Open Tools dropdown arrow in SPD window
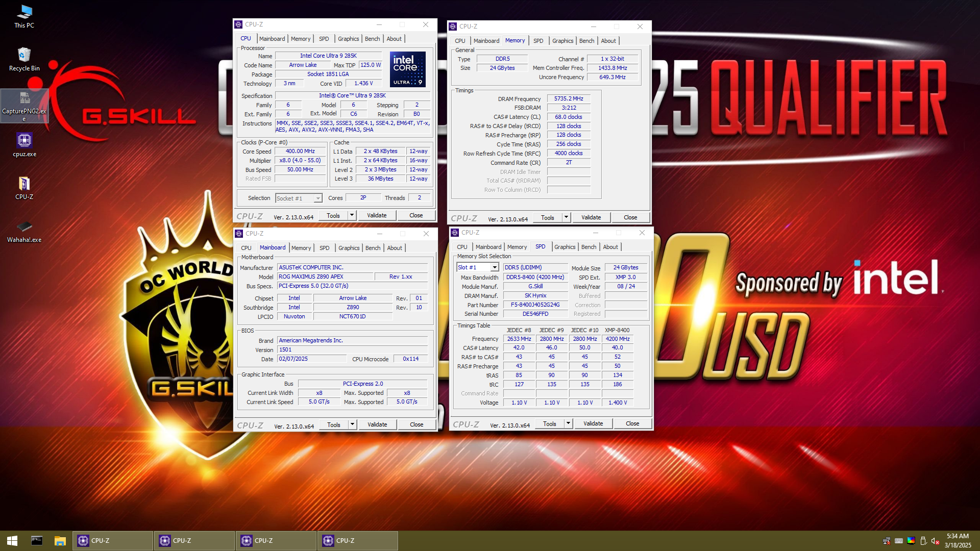The image size is (980, 551). coord(568,423)
